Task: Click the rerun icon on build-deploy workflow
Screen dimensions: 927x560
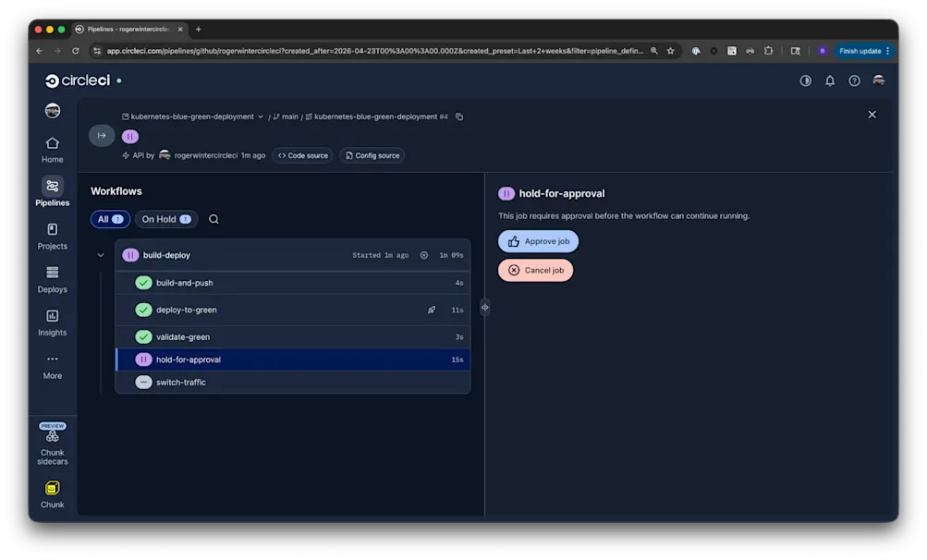Action: click(x=424, y=255)
